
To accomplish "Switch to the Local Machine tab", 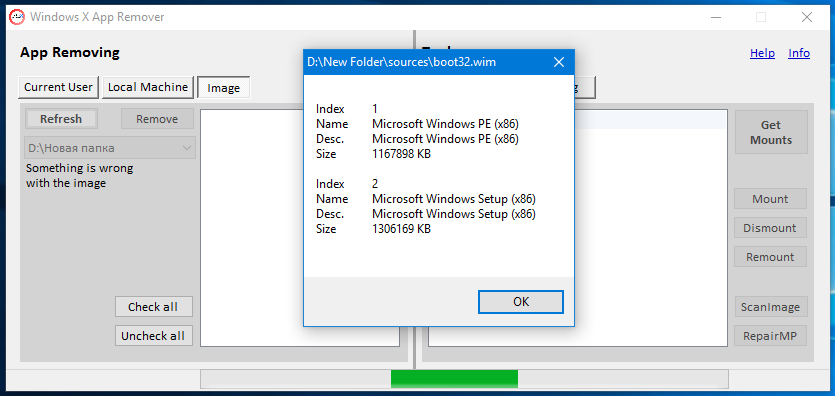I will pyautogui.click(x=148, y=87).
